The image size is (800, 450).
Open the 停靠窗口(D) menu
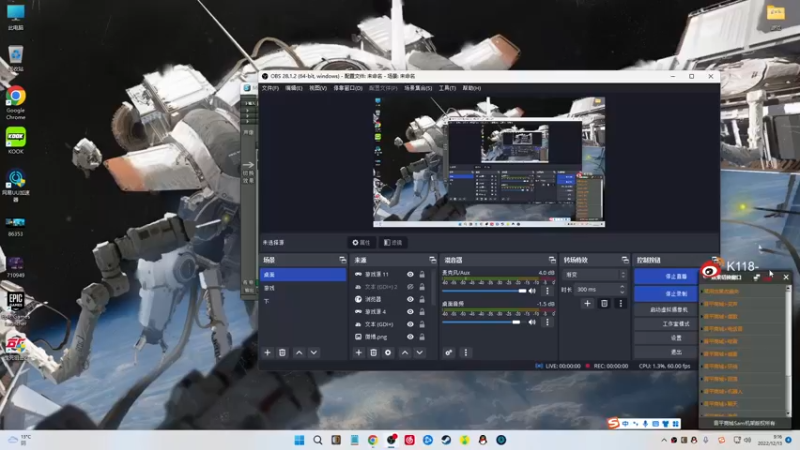(x=348, y=88)
